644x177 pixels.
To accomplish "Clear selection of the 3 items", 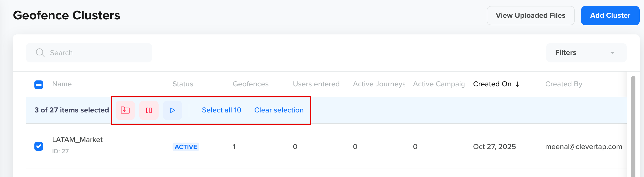I will [x=278, y=110].
